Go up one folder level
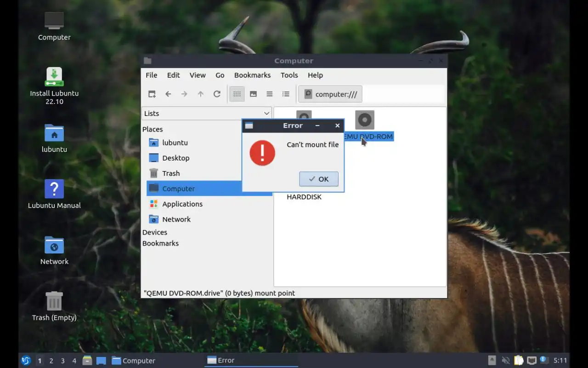Viewport: 588px width, 368px height. [200, 94]
